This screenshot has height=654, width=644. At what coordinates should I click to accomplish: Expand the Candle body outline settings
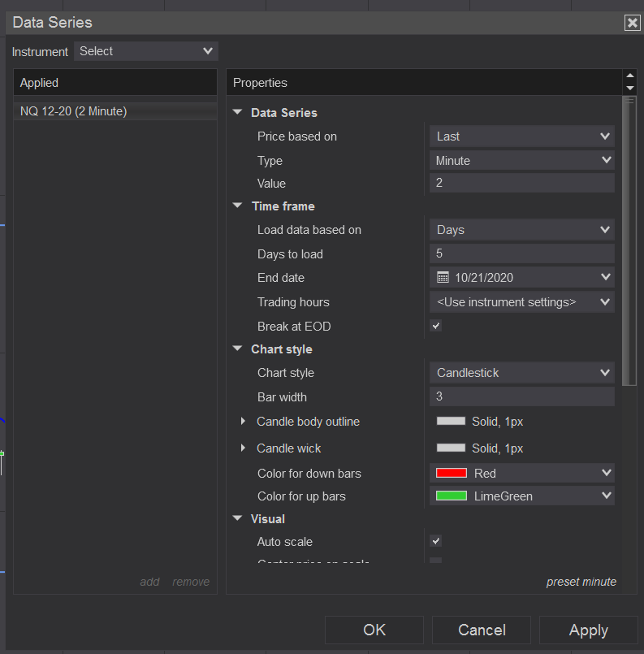[x=243, y=422]
